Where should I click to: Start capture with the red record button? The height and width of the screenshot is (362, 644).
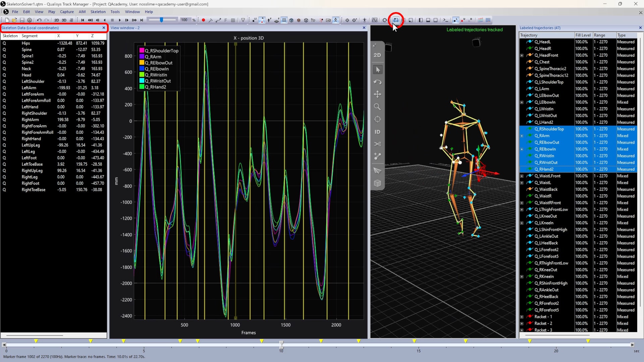(x=203, y=20)
